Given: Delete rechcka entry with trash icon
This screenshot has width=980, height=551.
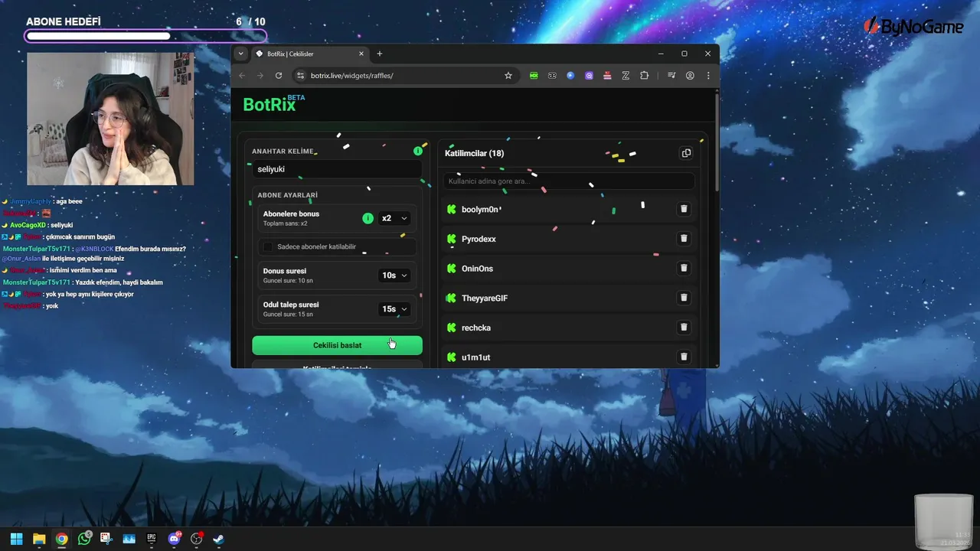Looking at the screenshot, I should pyautogui.click(x=684, y=327).
